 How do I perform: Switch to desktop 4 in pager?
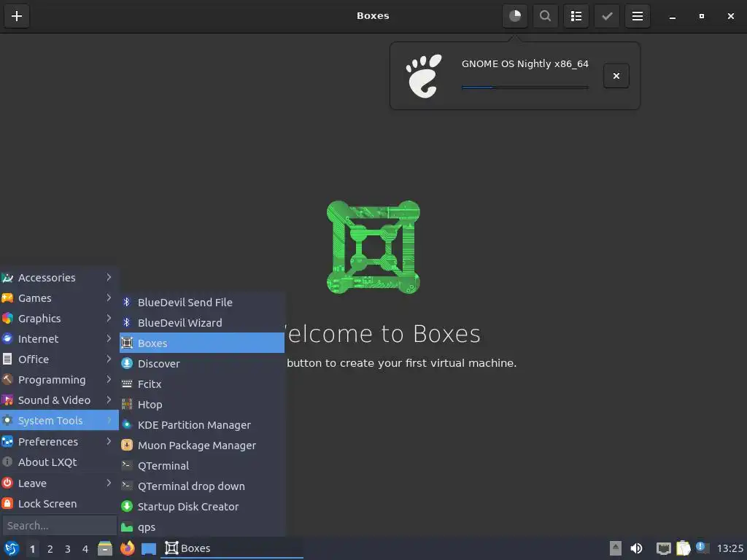[85, 549]
